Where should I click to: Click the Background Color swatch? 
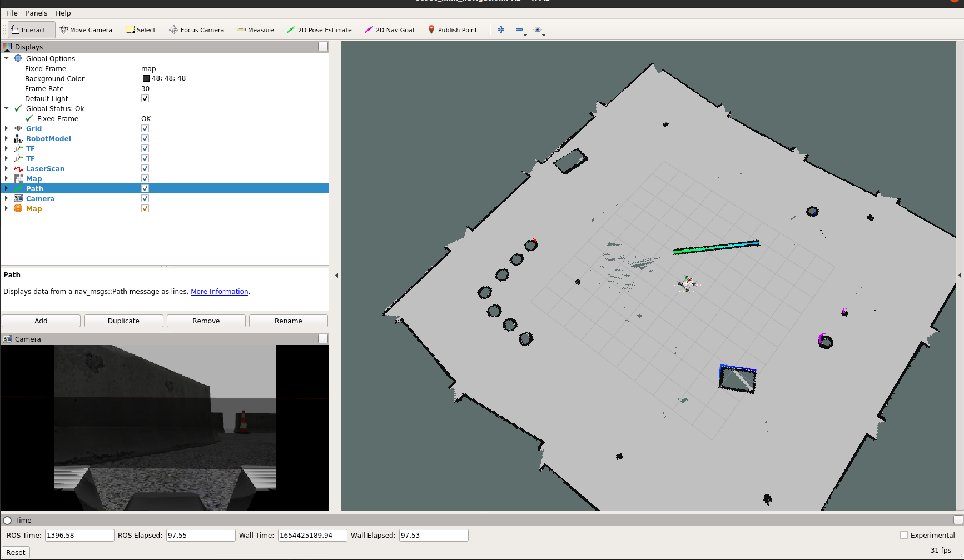coord(146,79)
